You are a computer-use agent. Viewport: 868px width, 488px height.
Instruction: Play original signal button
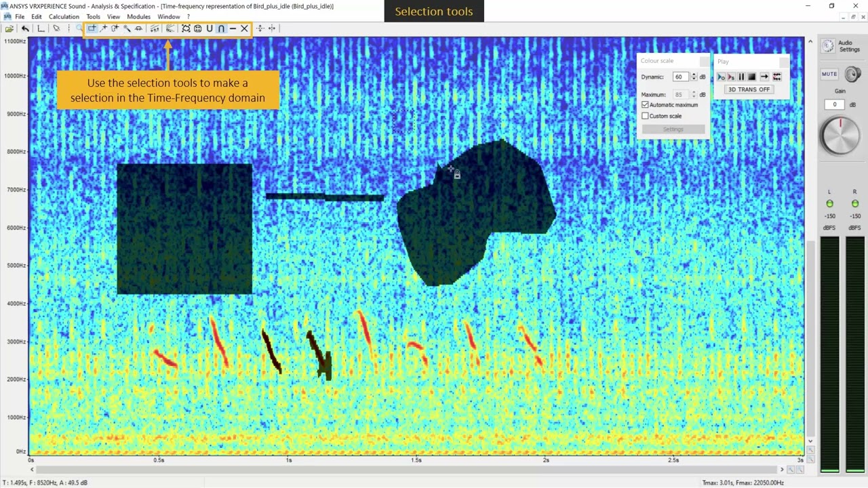coord(721,77)
